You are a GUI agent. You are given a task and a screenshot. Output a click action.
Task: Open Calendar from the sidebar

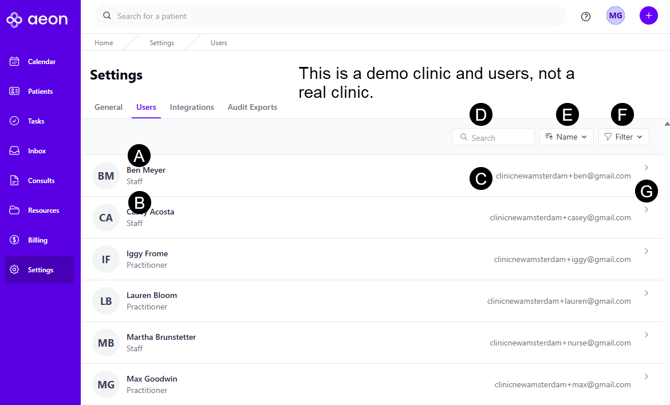pyautogui.click(x=40, y=62)
